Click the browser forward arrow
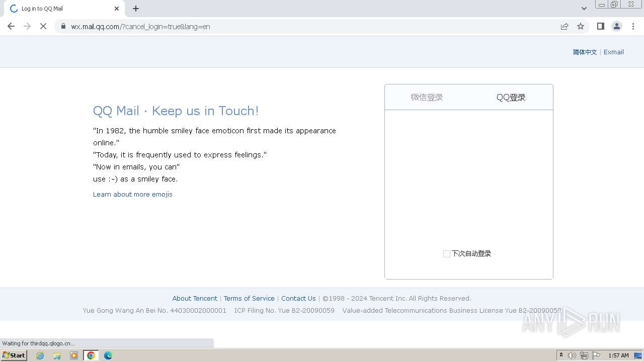The image size is (644, 362). point(27,26)
